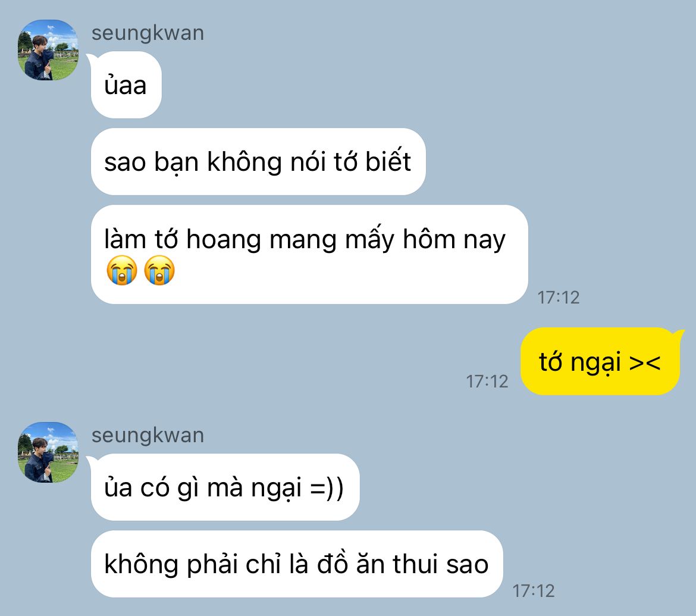Tap the first crying face emoji
This screenshot has height=616, width=696.
pyautogui.click(x=121, y=270)
